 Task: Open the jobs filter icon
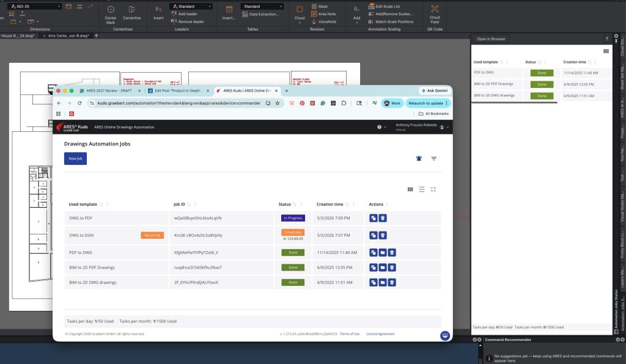[x=433, y=159]
